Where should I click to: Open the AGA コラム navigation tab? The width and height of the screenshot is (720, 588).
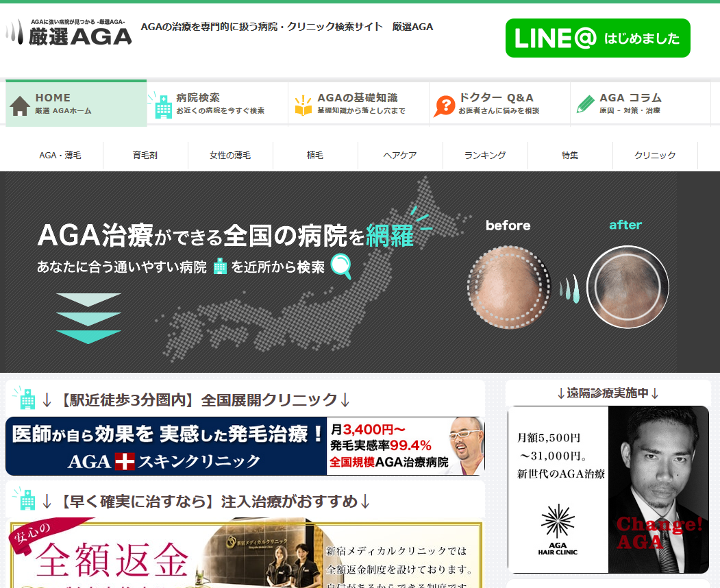641,103
